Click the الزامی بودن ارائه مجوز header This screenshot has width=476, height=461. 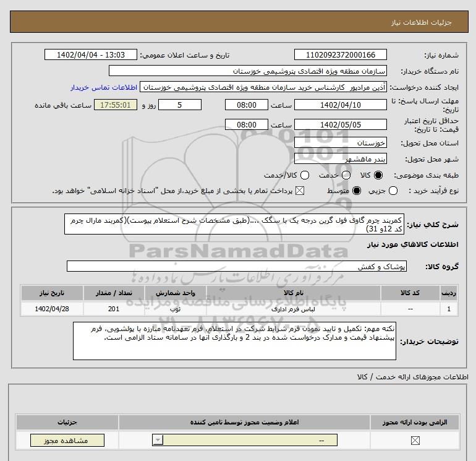(415, 423)
